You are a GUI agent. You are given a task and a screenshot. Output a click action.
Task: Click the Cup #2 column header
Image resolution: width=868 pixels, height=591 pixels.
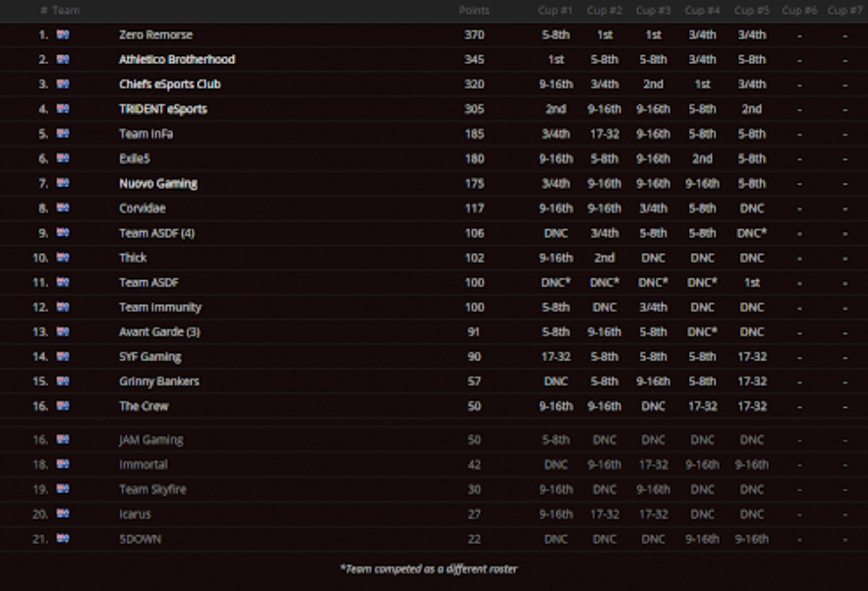click(x=605, y=11)
